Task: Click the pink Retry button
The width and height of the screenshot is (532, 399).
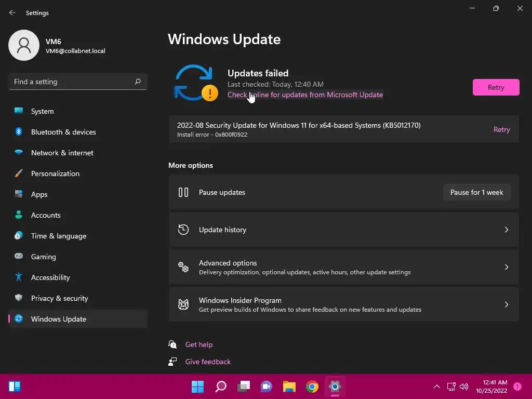Action: pyautogui.click(x=496, y=87)
